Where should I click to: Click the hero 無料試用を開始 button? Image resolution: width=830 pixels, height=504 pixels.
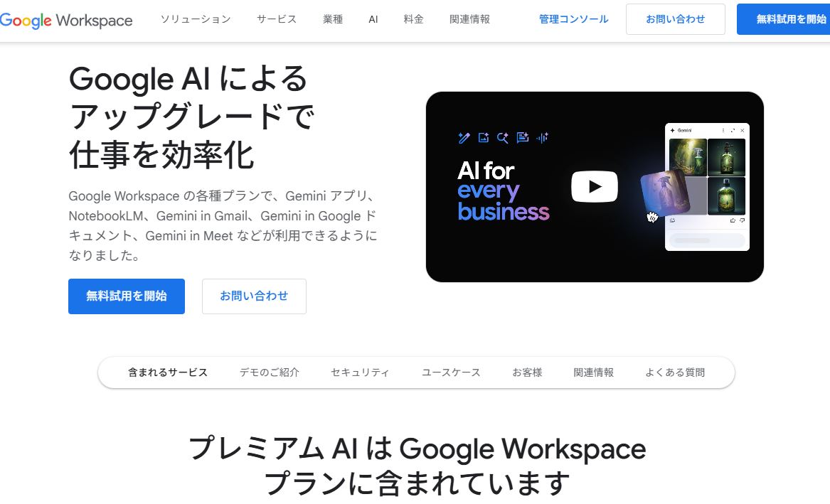coord(127,296)
